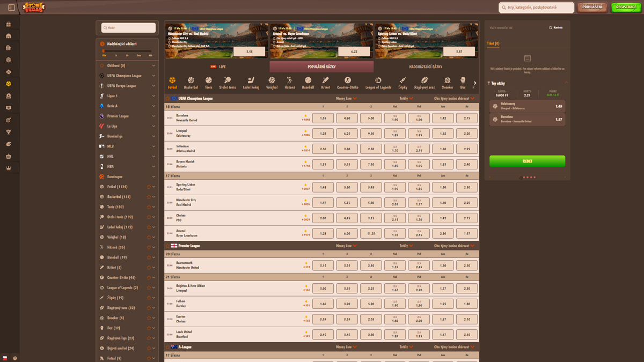
Task: Expand the Premier League item in sidebar
Action: (x=153, y=116)
